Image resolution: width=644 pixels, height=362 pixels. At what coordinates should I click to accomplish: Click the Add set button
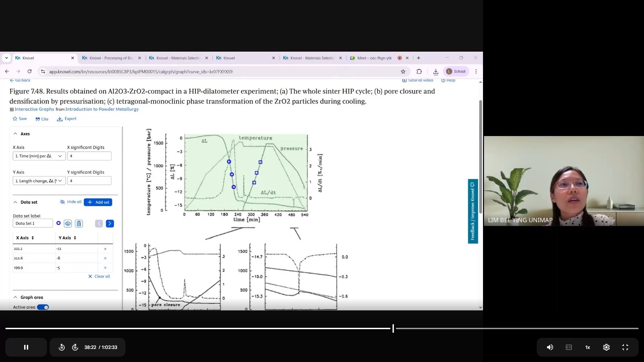click(x=98, y=202)
